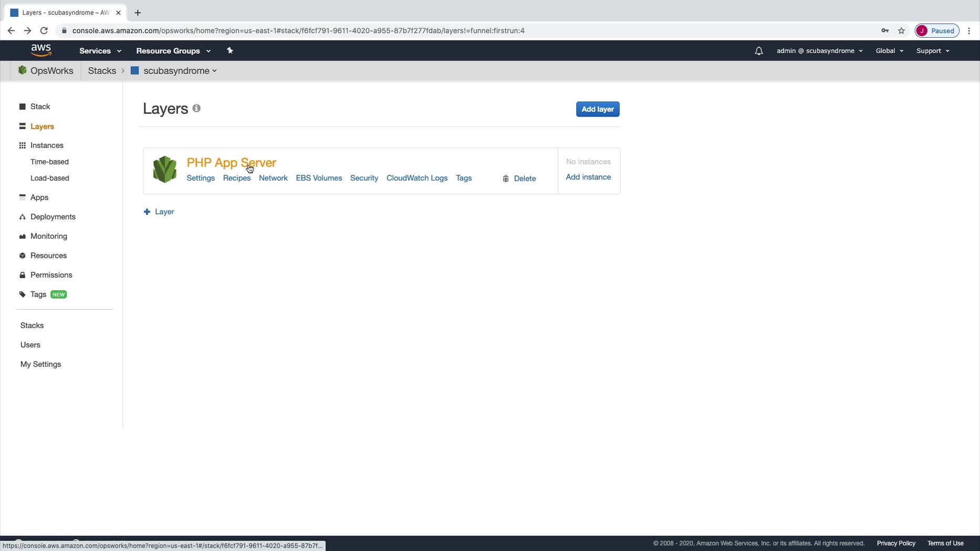Image resolution: width=980 pixels, height=551 pixels.
Task: Click the browser address bar URL
Action: point(298,30)
